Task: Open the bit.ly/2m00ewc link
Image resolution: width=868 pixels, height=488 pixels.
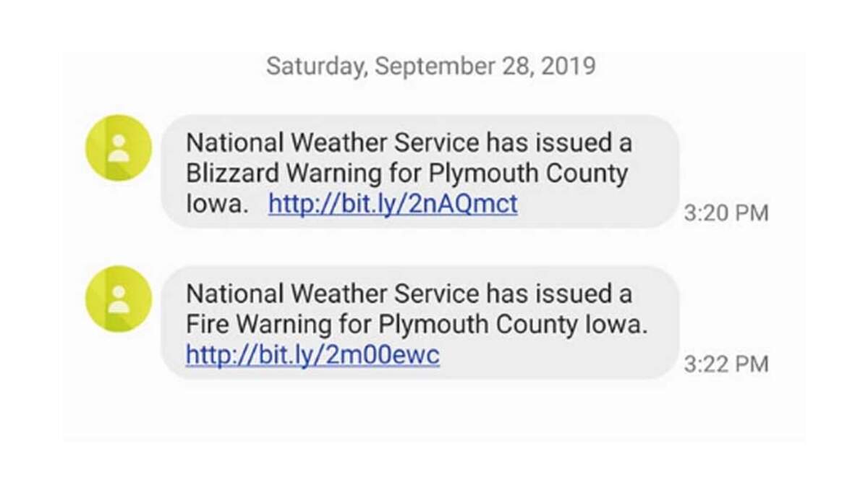Action: (312, 355)
